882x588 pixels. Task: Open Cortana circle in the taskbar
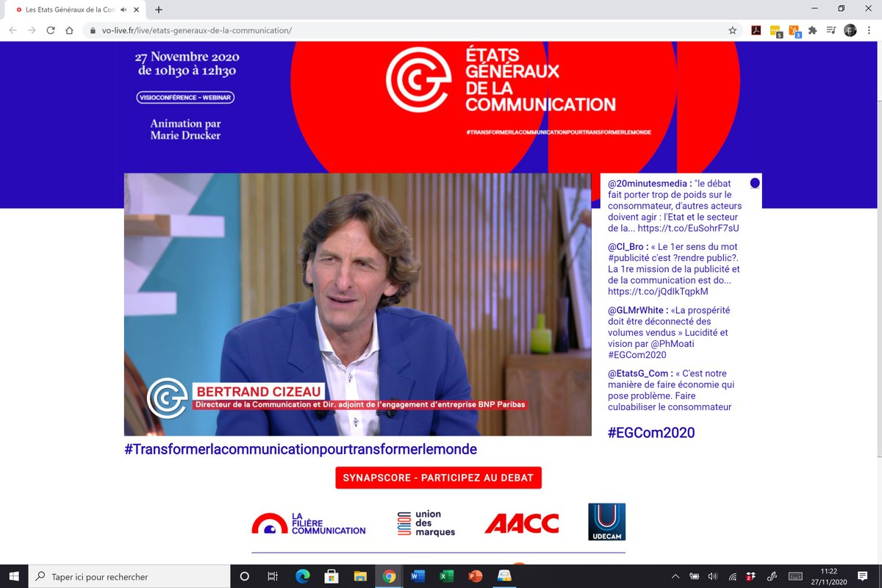[x=245, y=576]
